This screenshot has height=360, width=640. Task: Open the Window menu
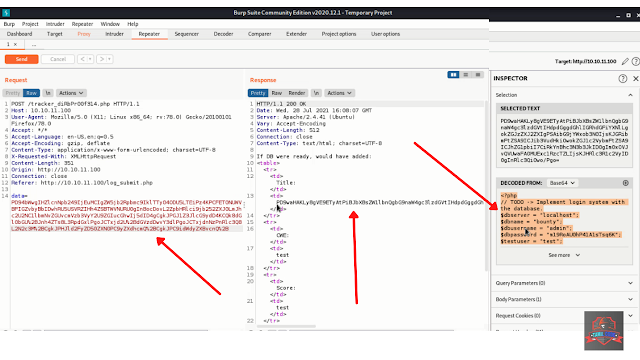pyautogui.click(x=110, y=24)
